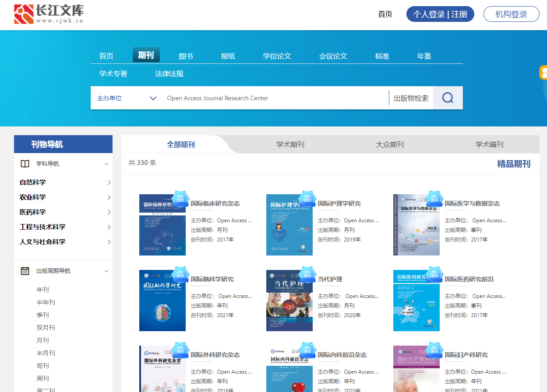This screenshot has height=392, width=547.
Task: Collapse the 出版周期导航 section chevron
Action: 106,271
